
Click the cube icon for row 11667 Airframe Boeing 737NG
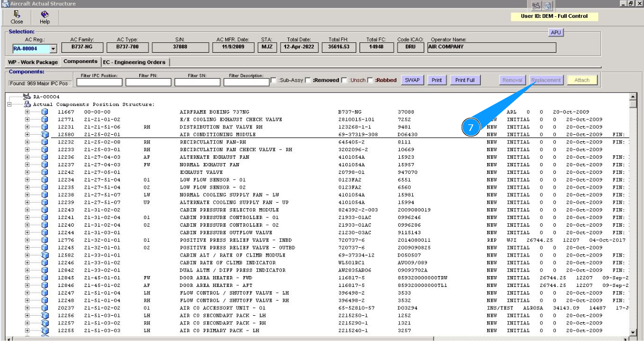pos(45,112)
